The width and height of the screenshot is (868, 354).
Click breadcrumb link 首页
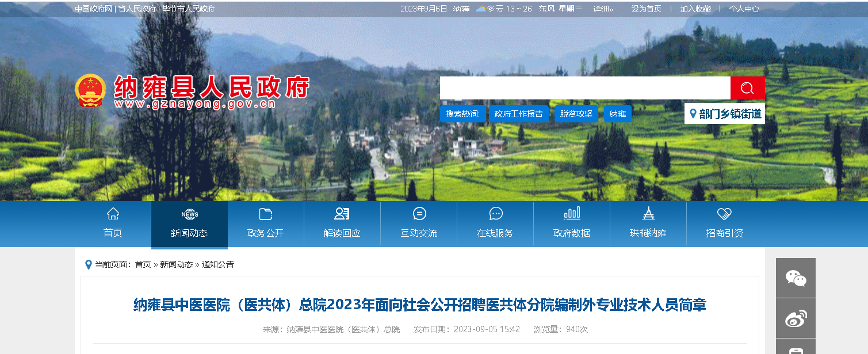pyautogui.click(x=143, y=264)
